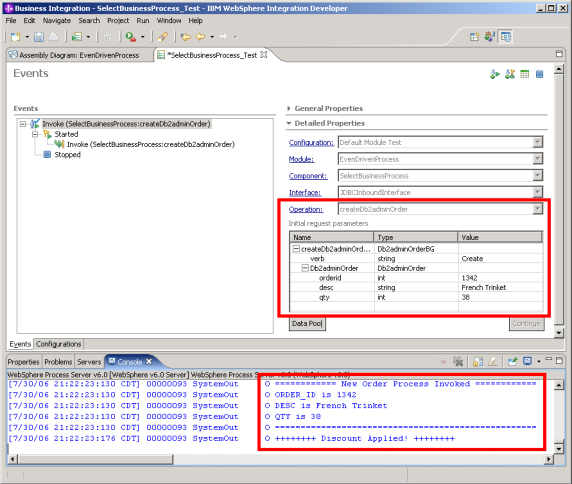The height and width of the screenshot is (484, 572).
Task: Open the New wizard dropdown arrow
Action: click(x=27, y=37)
